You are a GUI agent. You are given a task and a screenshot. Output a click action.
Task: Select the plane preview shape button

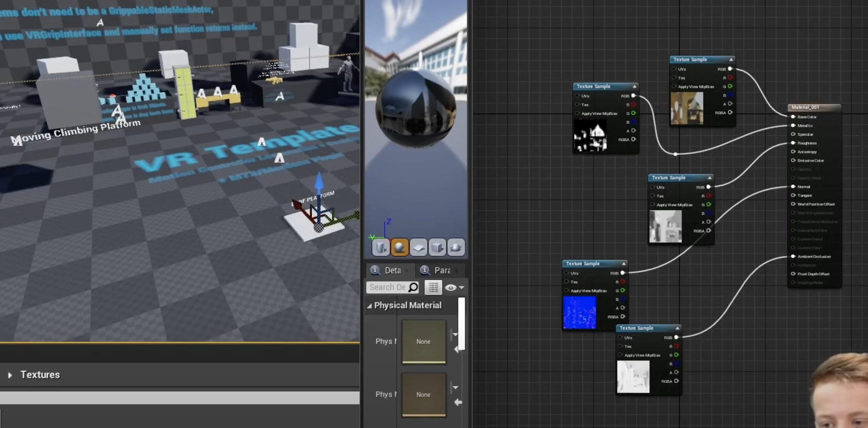click(418, 247)
